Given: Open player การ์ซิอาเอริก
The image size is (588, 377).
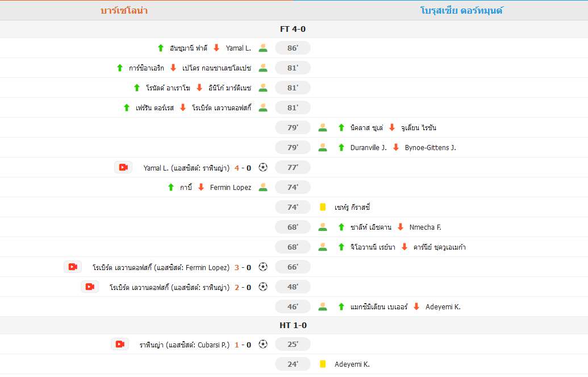Looking at the screenshot, I should (x=146, y=68).
